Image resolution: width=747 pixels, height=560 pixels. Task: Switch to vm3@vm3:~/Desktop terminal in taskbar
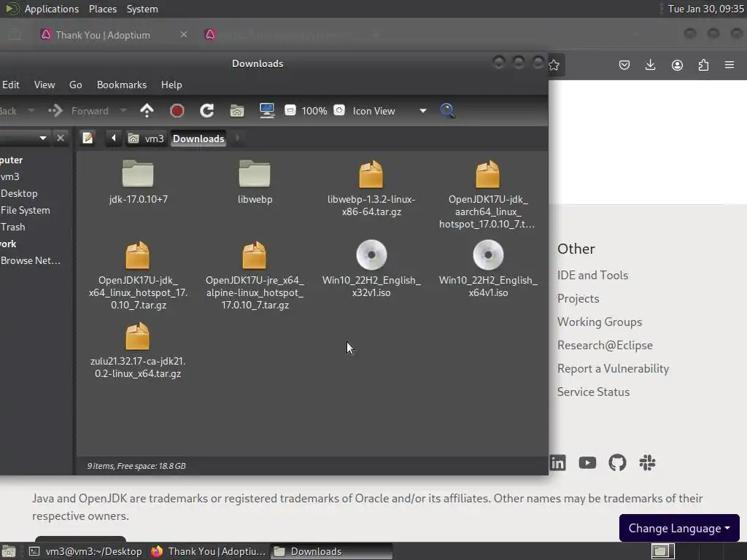point(86,551)
